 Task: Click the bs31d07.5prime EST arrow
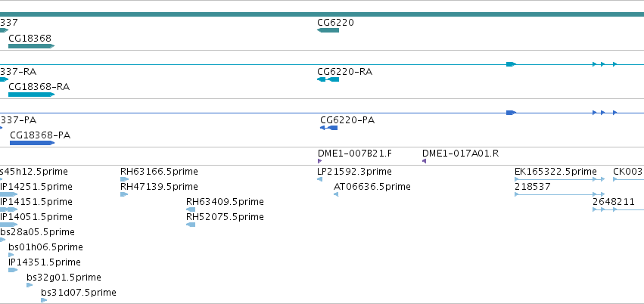pyautogui.click(x=44, y=300)
